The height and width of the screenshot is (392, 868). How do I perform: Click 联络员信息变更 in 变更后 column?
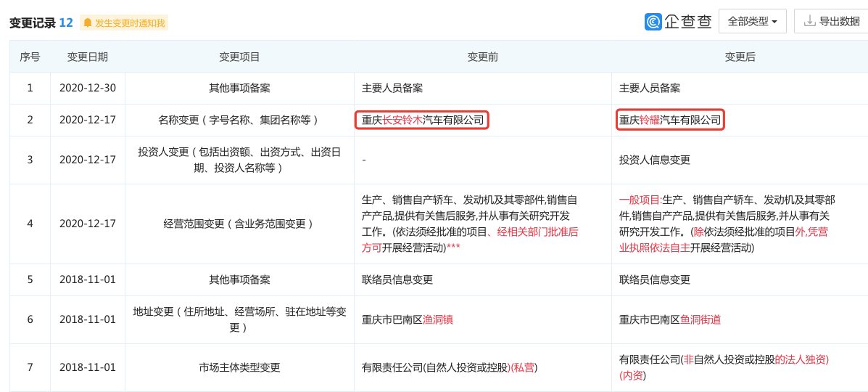coord(655,279)
